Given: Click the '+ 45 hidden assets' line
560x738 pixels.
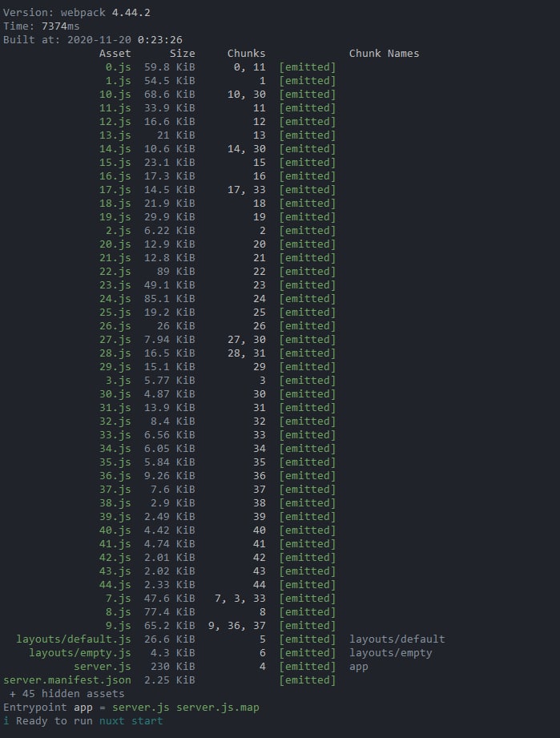Looking at the screenshot, I should [66, 694].
